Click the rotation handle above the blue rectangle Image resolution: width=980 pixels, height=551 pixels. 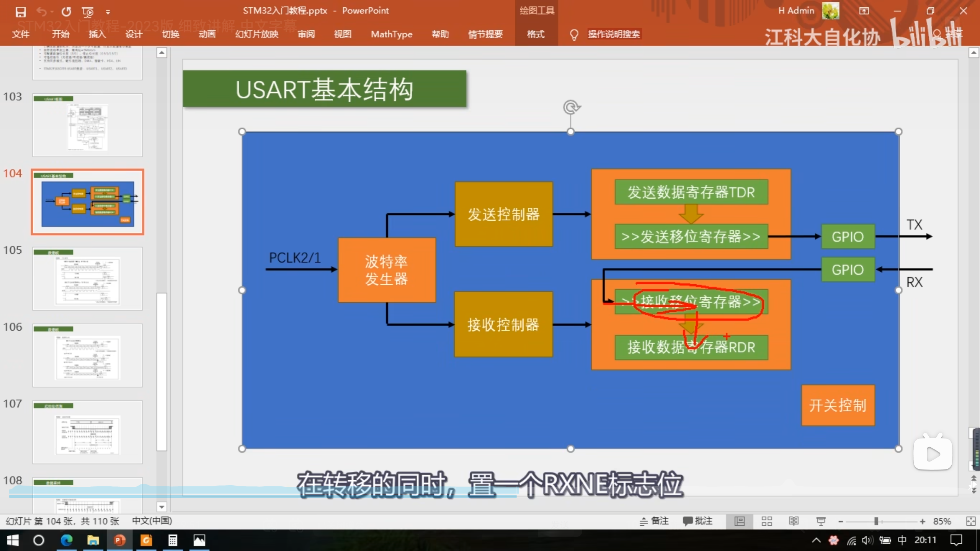pos(571,107)
